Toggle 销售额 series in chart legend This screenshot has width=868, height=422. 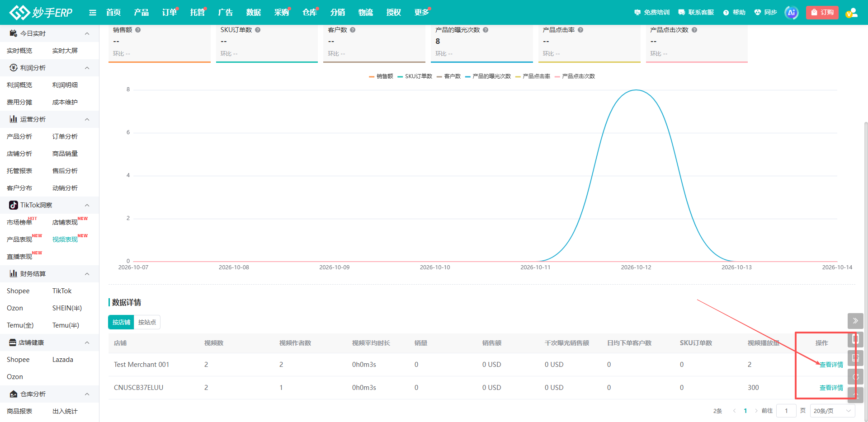tap(381, 76)
